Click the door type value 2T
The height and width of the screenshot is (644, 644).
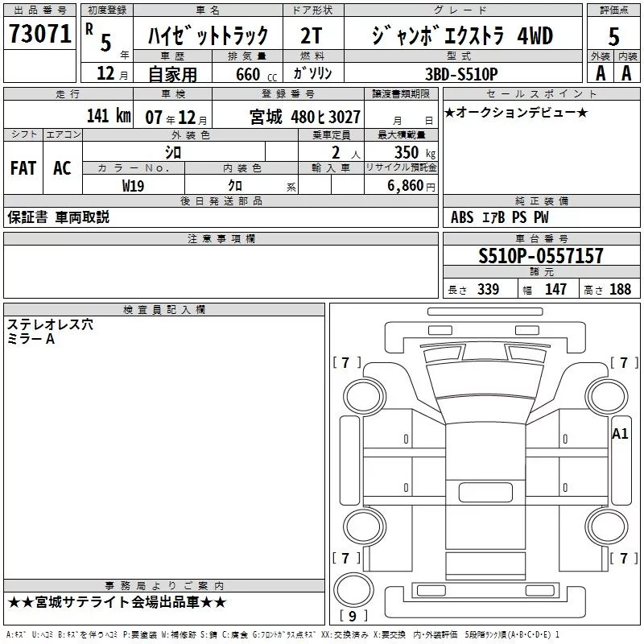[x=312, y=35]
